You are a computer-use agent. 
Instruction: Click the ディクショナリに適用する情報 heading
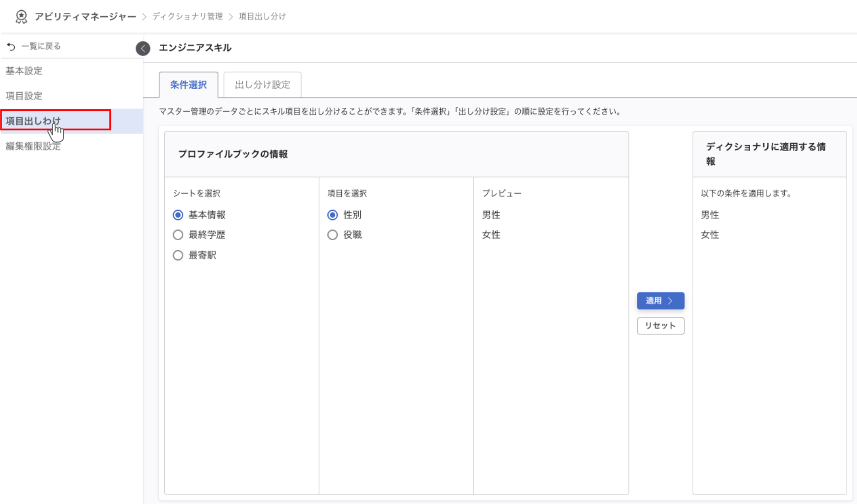(x=766, y=154)
